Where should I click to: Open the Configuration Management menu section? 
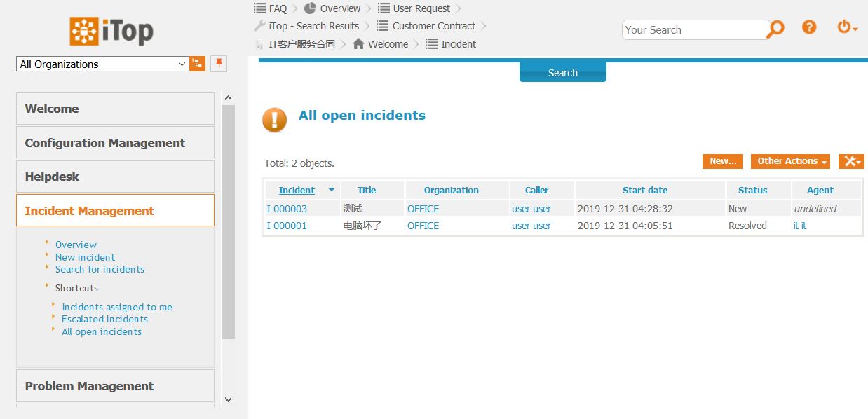[115, 142]
